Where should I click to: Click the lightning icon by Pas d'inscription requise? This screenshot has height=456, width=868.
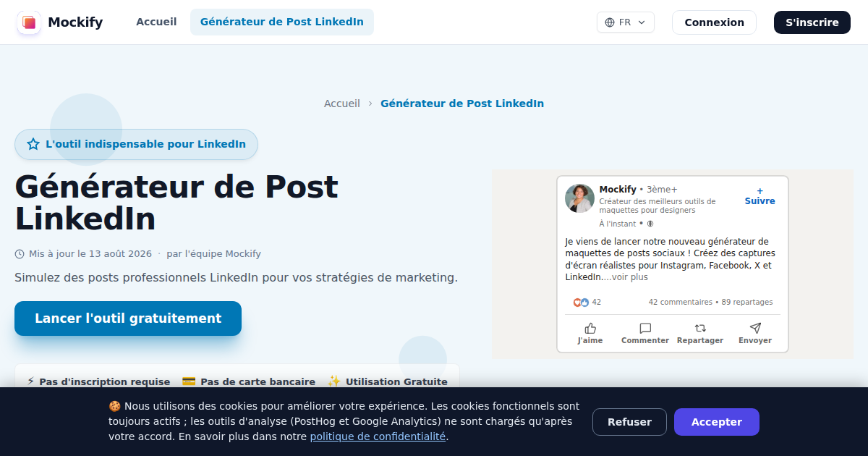(31, 381)
